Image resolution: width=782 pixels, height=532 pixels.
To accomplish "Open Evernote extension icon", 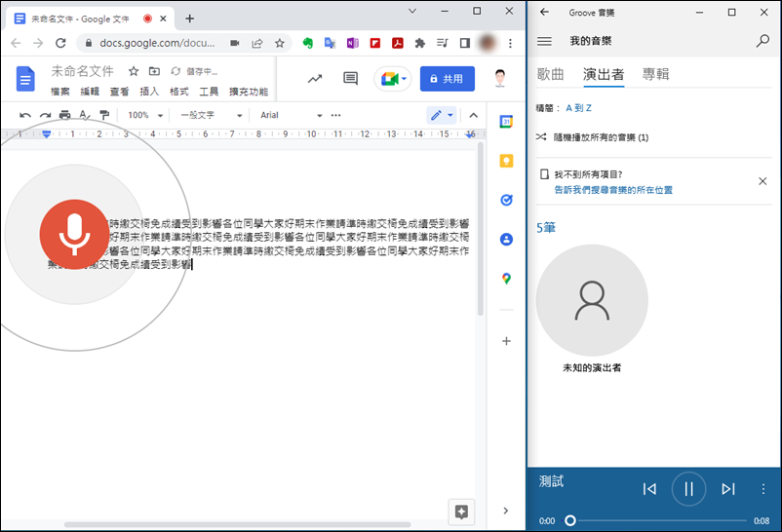I will pos(308,44).
